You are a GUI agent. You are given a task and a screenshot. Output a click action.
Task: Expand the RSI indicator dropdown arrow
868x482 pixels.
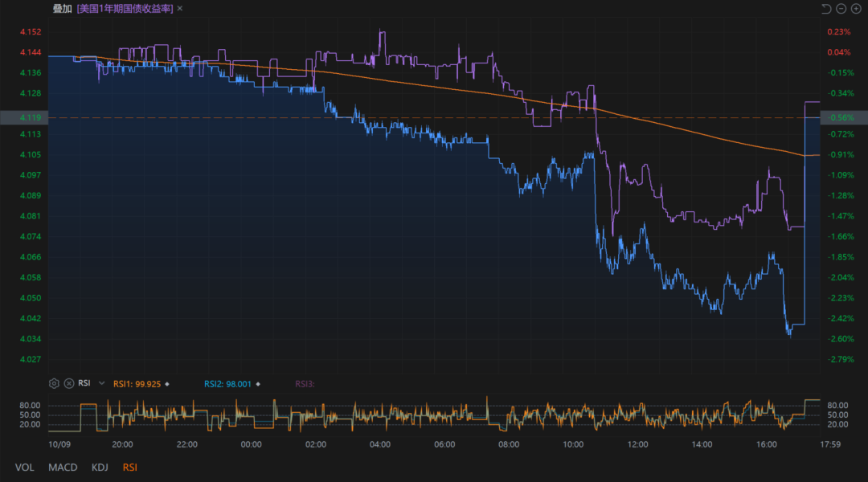[x=101, y=383]
